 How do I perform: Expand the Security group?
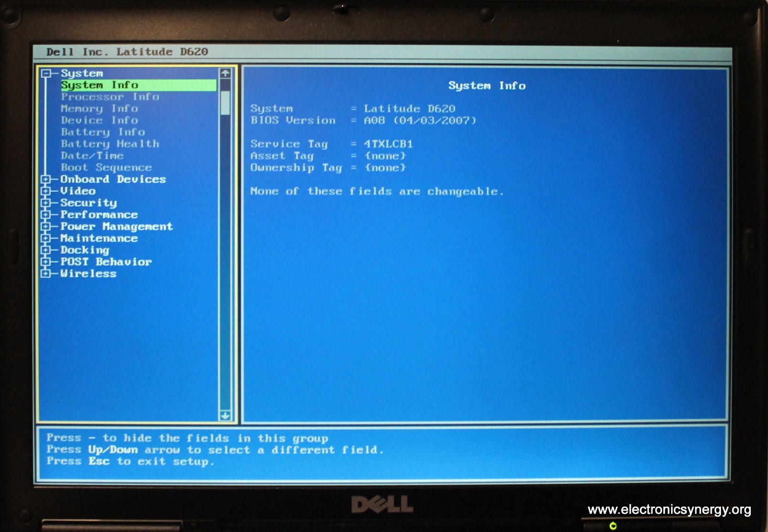[x=46, y=203]
